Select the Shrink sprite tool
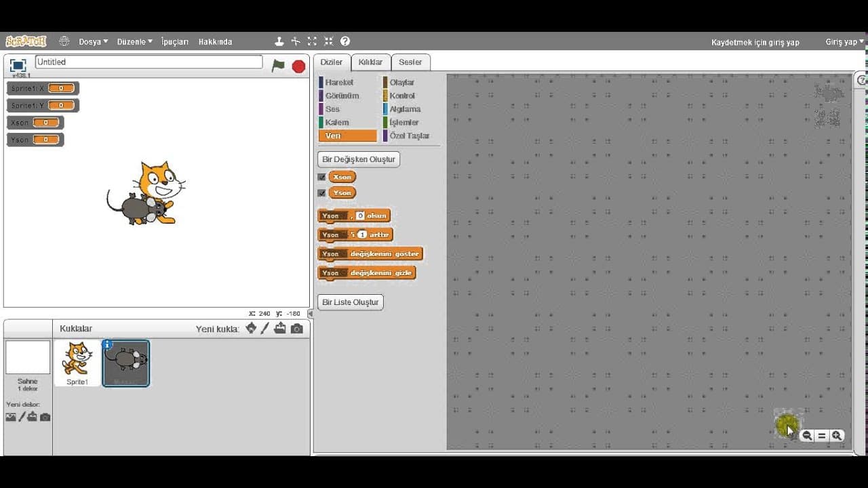This screenshot has width=868, height=488. pyautogui.click(x=329, y=41)
